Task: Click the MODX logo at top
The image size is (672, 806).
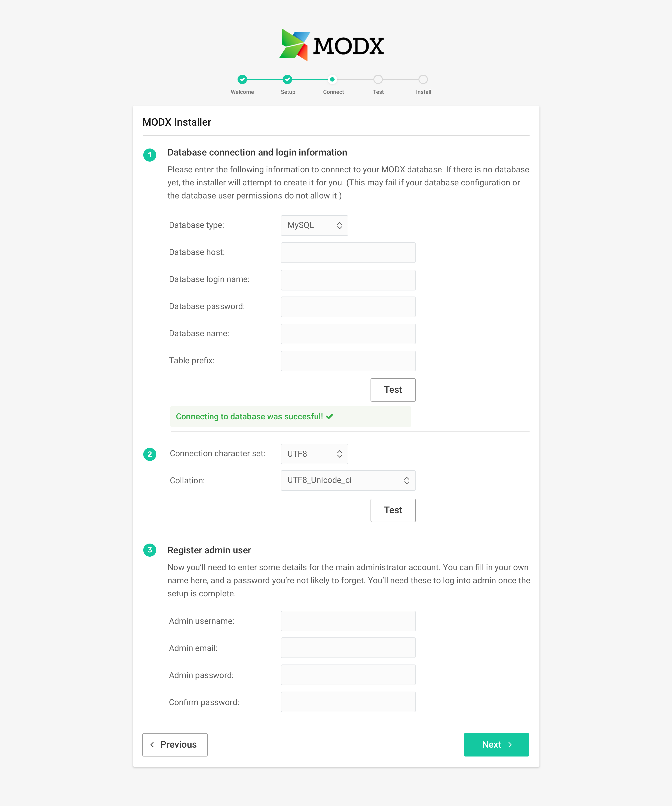Action: [331, 45]
